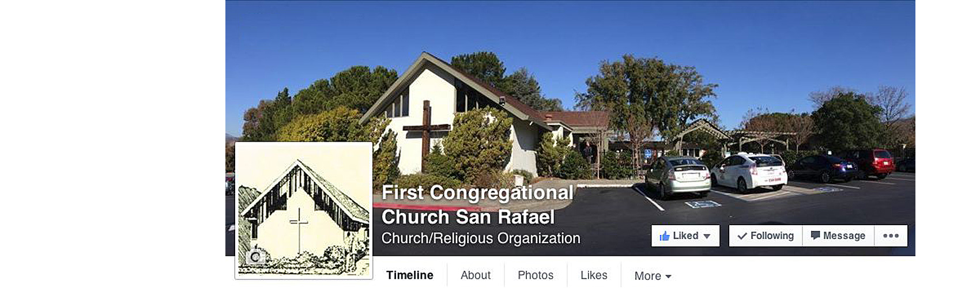The width and height of the screenshot is (980, 288).
Task: Toggle the Liked status for this page
Action: (685, 236)
